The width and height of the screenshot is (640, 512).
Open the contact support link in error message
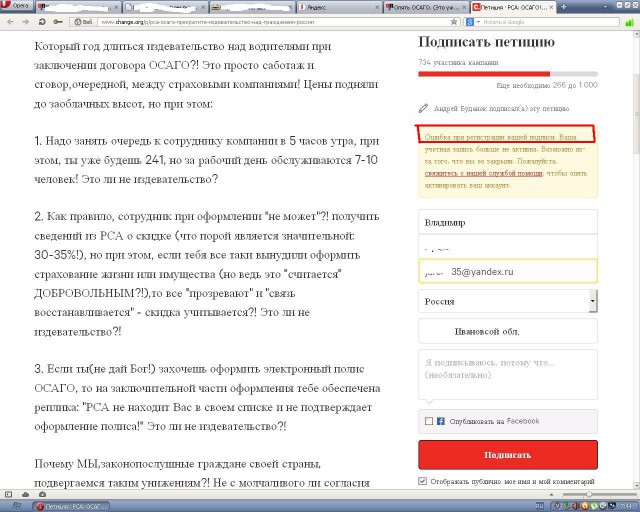(x=484, y=173)
